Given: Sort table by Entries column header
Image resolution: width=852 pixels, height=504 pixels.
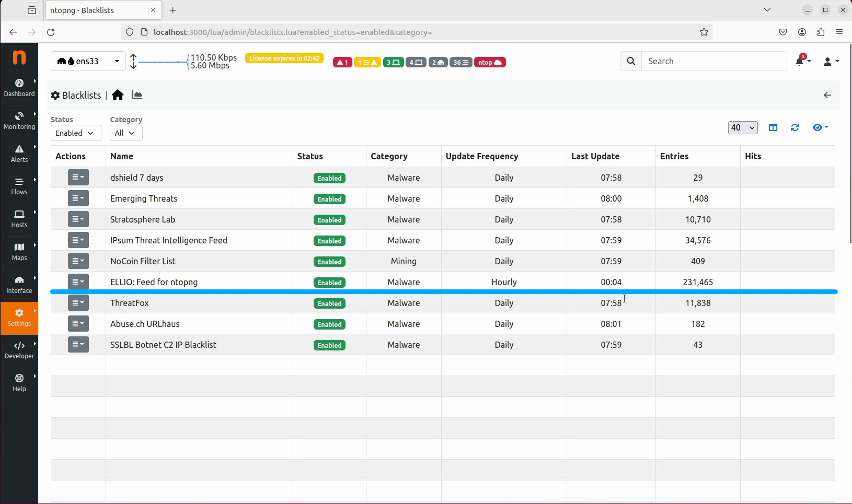Looking at the screenshot, I should pos(674,156).
